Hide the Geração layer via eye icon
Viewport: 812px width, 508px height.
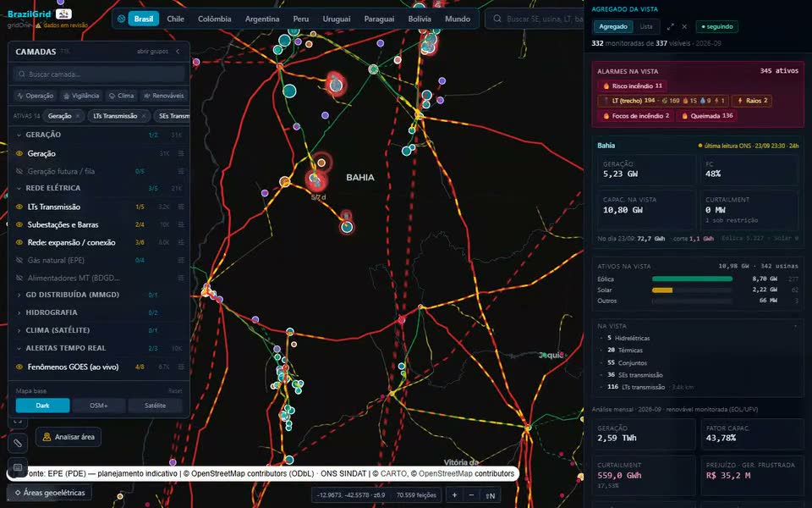point(19,153)
